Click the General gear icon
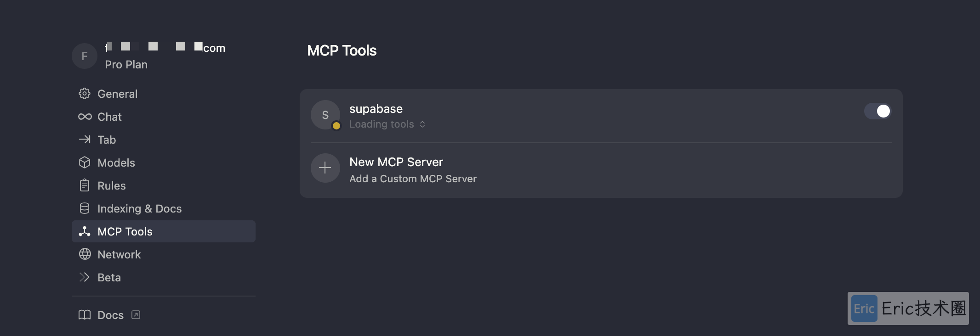The height and width of the screenshot is (336, 980). point(85,94)
